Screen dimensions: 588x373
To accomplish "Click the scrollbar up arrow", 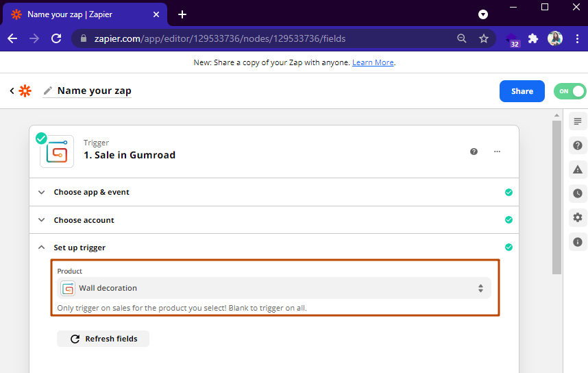I will [557, 115].
